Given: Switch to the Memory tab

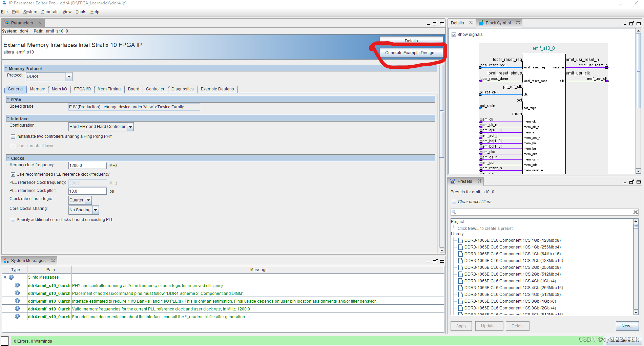Looking at the screenshot, I should [x=37, y=89].
